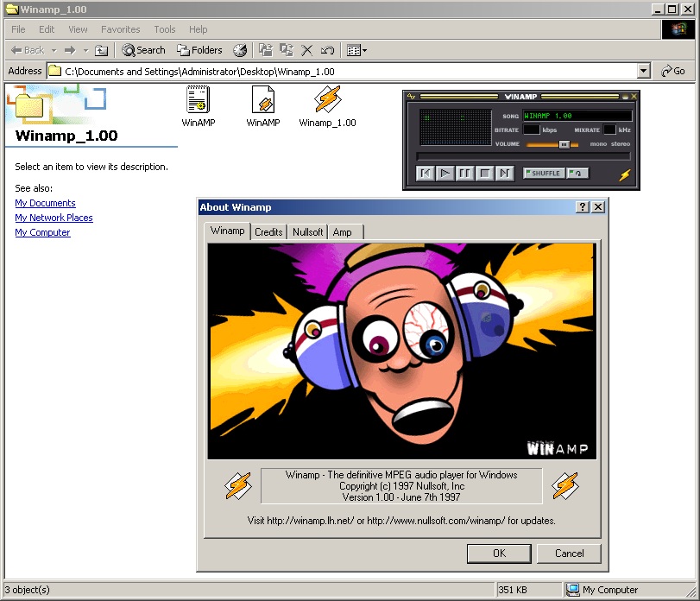Click Cancel in About Winamp dialog

coord(569,554)
